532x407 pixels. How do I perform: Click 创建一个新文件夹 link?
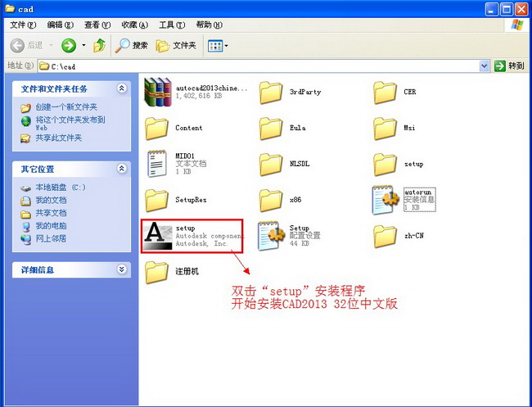pos(66,107)
